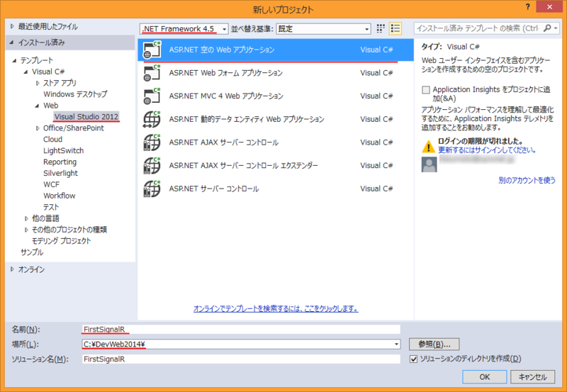Viewport: 567px width, 392px height.
Task: Click the 名前 input field
Action: coord(241,330)
